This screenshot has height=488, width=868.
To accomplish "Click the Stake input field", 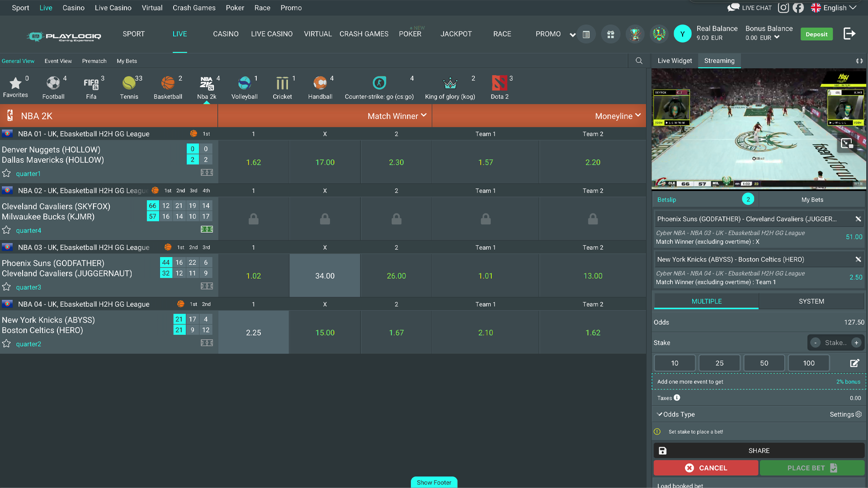I will [x=836, y=343].
